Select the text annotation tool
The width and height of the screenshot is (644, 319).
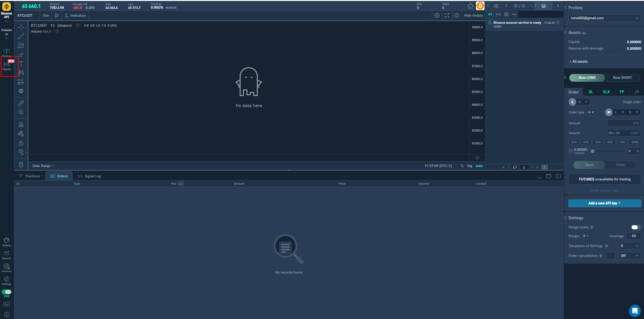[x=21, y=64]
